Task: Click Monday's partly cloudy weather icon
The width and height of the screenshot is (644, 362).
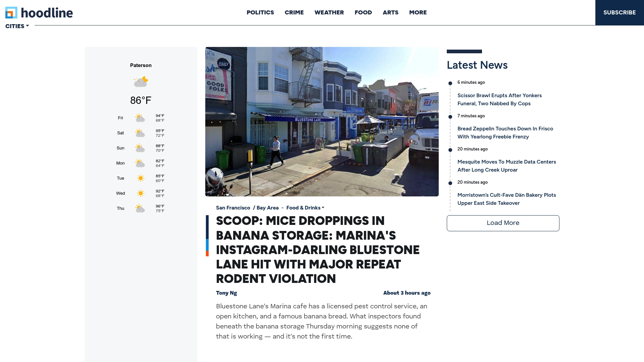Action: coord(140,163)
